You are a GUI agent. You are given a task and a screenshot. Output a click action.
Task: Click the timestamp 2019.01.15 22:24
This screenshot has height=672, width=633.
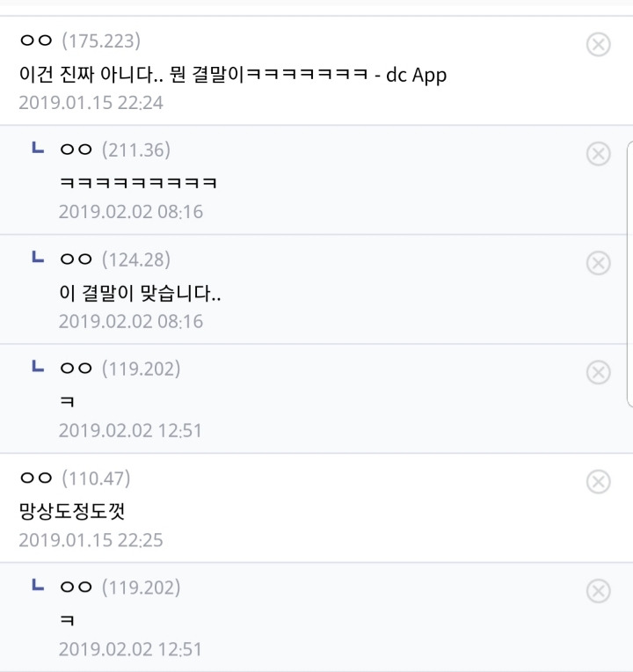(x=91, y=103)
